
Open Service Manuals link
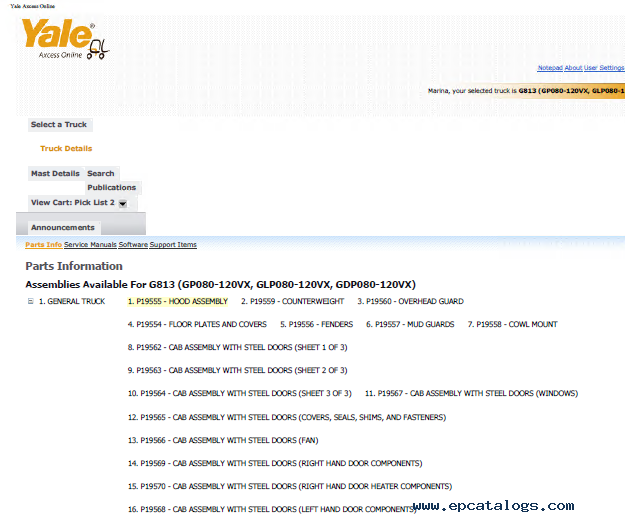[90, 245]
